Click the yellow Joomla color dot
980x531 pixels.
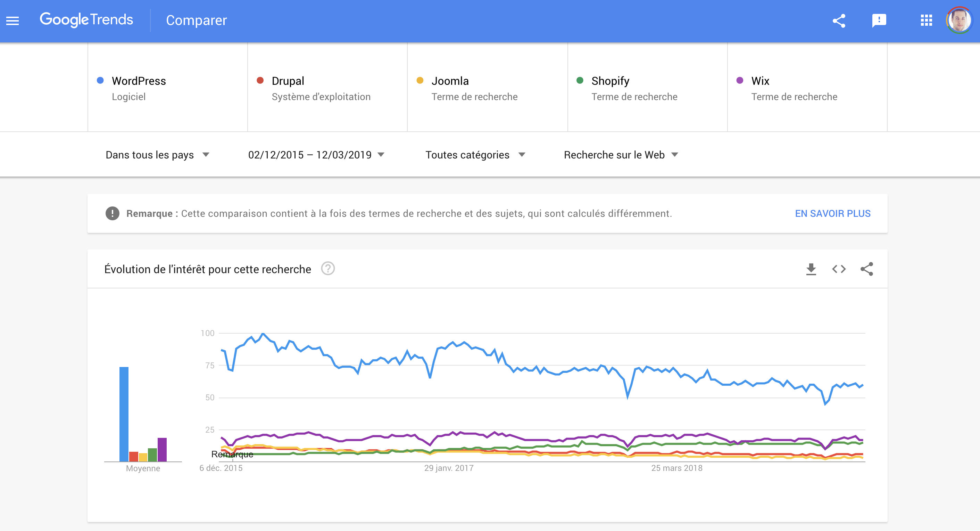pos(420,80)
